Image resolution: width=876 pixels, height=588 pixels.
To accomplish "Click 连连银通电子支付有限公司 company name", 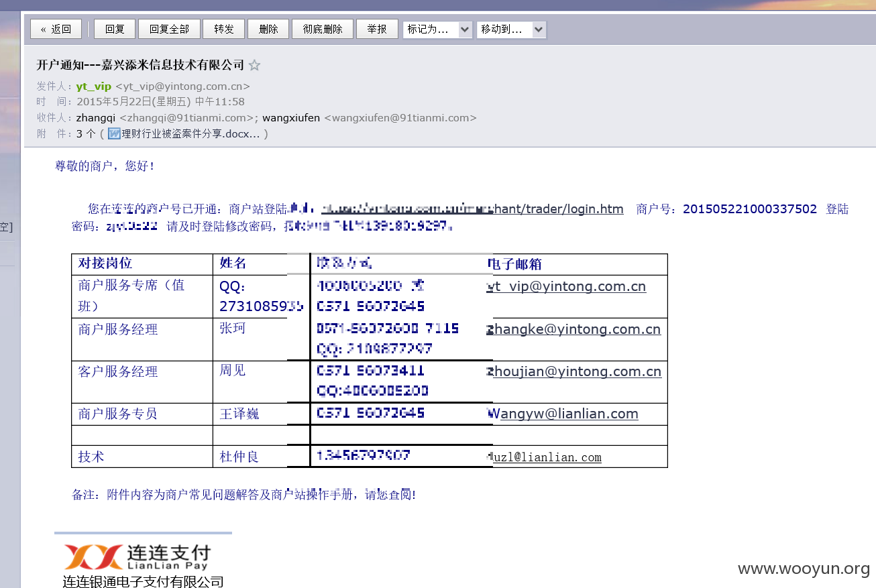I will point(143,581).
